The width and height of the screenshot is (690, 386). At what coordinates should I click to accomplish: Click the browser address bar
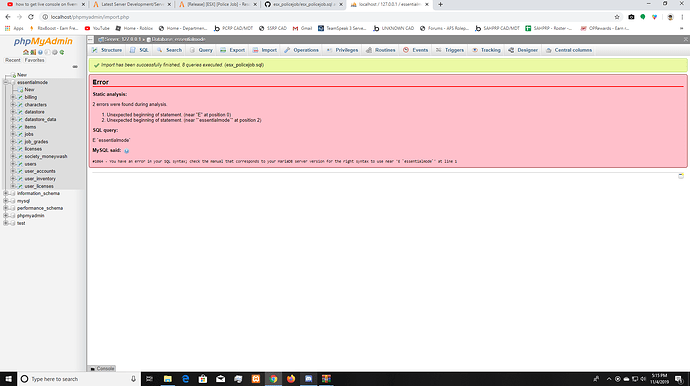326,17
